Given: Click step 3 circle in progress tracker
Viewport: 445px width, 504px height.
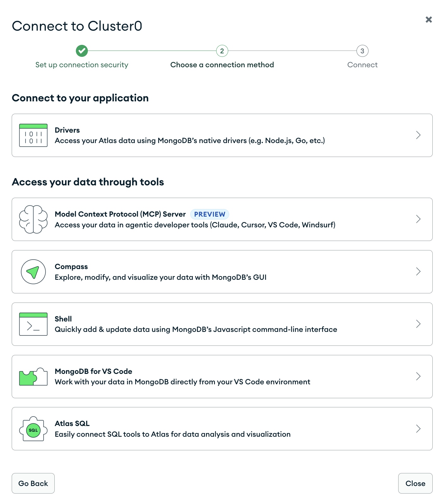Looking at the screenshot, I should [x=363, y=51].
